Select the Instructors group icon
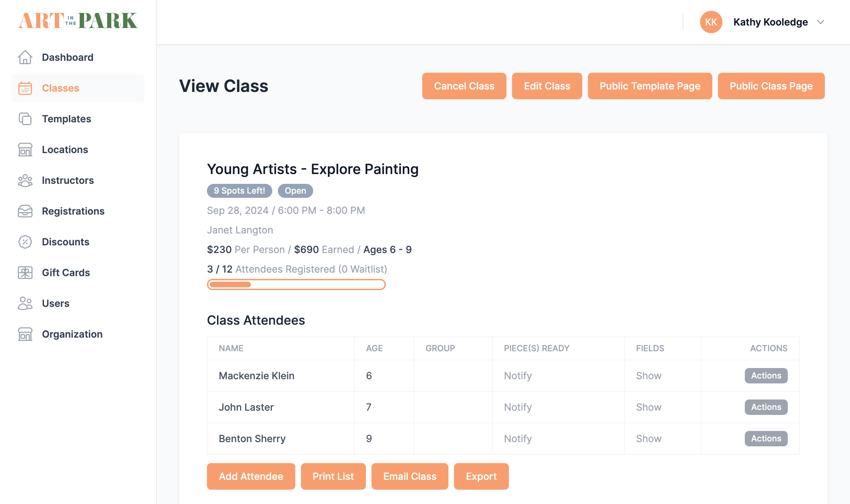This screenshot has height=504, width=850. pos(25,180)
